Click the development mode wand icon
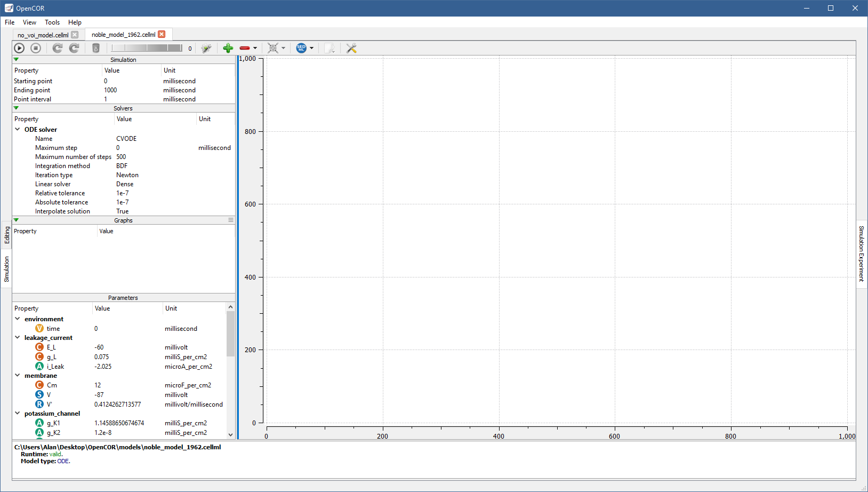 click(x=206, y=48)
